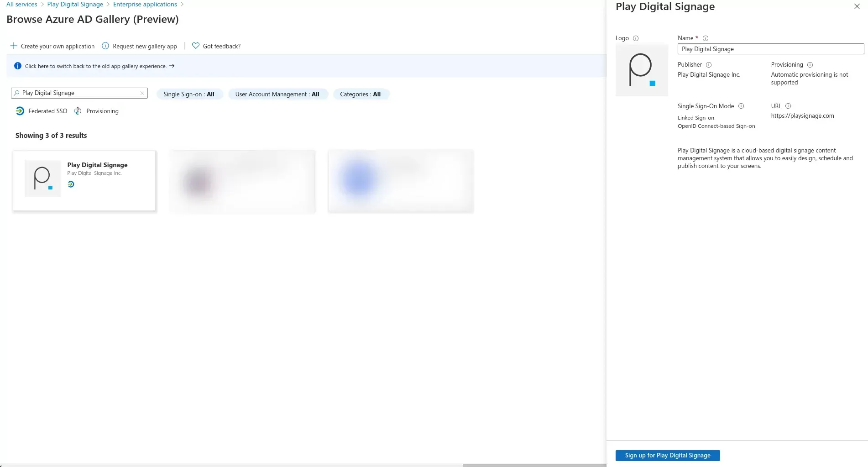
Task: Close the Play Digital Signage panel
Action: click(x=857, y=6)
